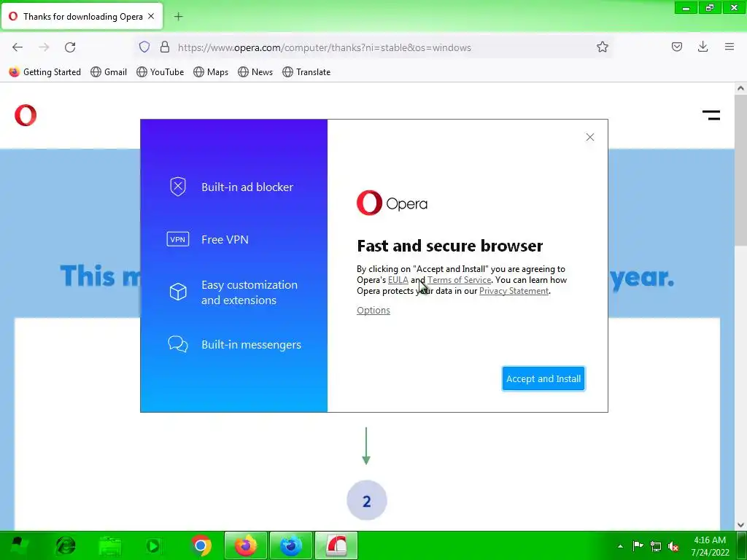Open the tracking protection shield icon
Image resolution: width=747 pixels, height=560 pixels.
[x=144, y=47]
